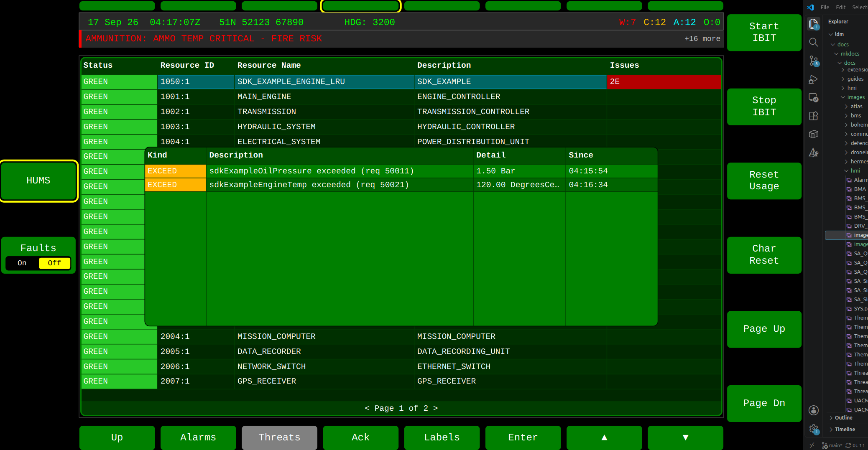Select the HYDRAULIC_SYSTEM resource name
This screenshot has width=868, height=450.
(x=276, y=127)
